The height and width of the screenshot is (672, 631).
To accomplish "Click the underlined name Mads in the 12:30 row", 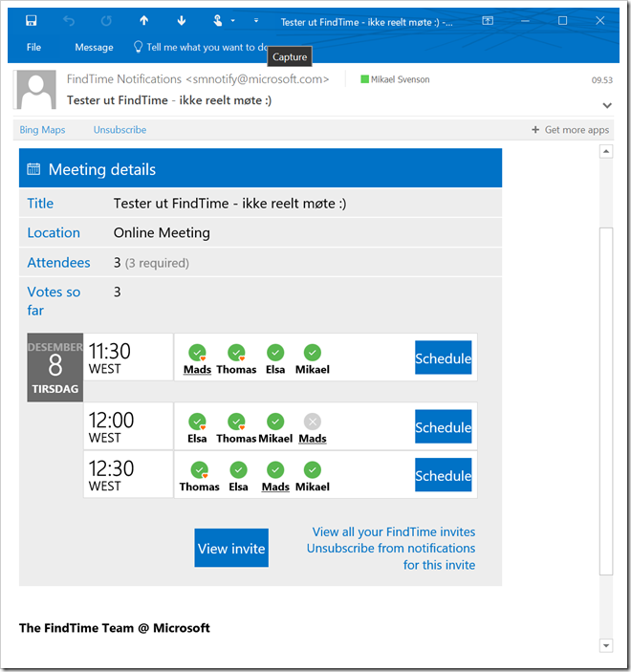I will 275,487.
